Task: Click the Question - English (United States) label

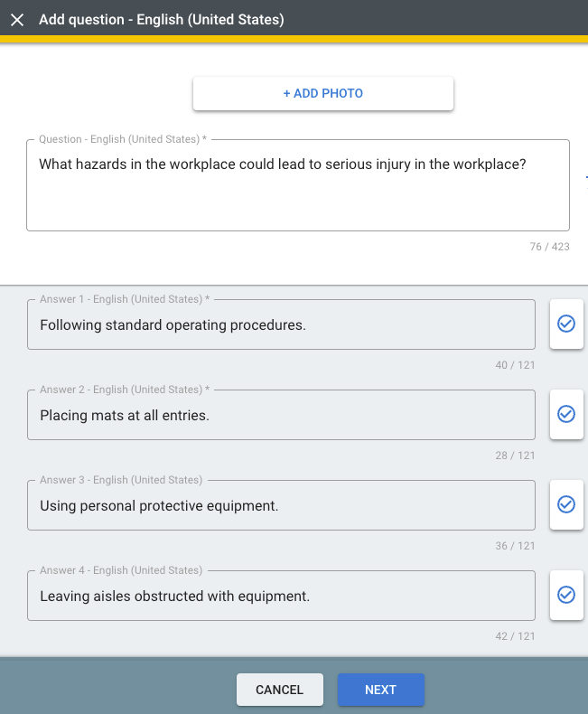Action: point(123,139)
